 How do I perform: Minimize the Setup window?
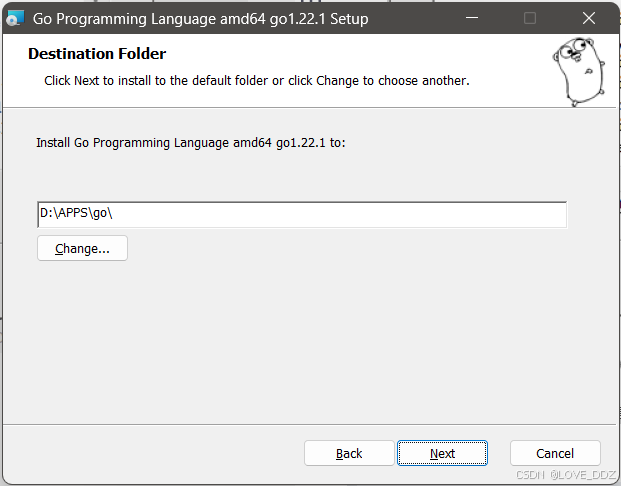472,18
